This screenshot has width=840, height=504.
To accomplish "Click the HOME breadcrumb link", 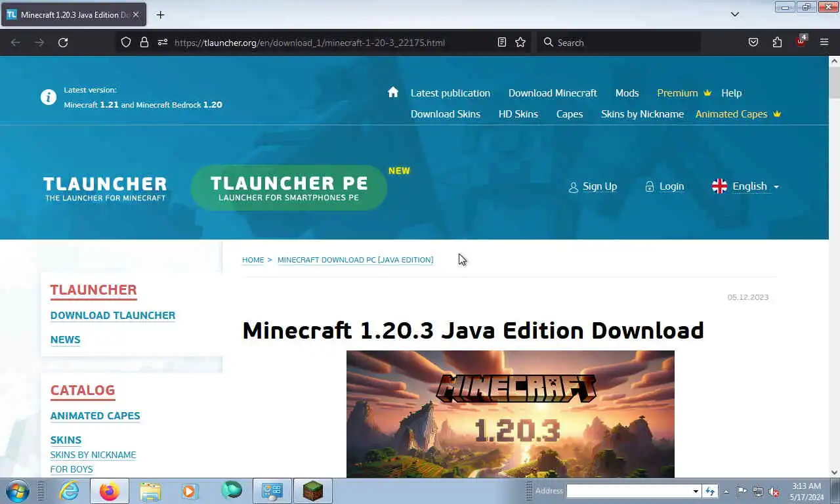I will click(253, 260).
